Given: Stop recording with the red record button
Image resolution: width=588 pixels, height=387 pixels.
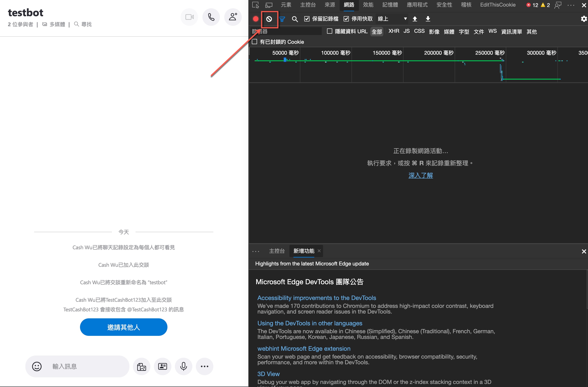Looking at the screenshot, I should click(x=256, y=19).
